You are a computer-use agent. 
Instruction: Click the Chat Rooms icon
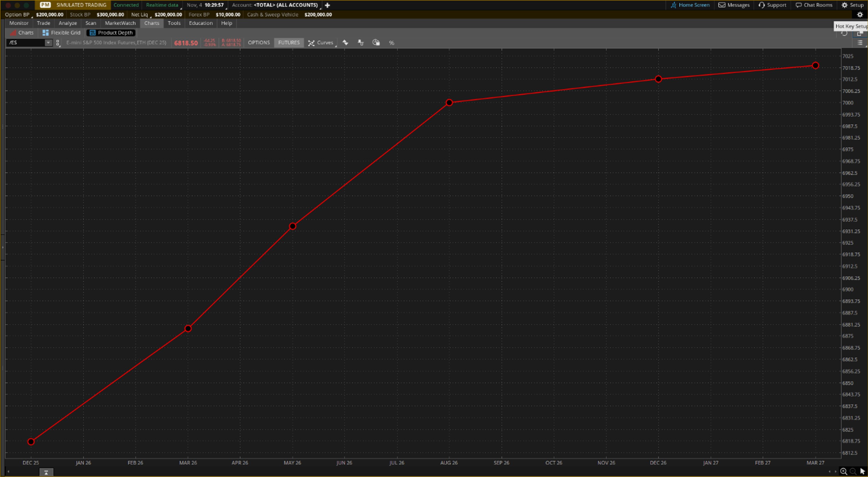814,5
